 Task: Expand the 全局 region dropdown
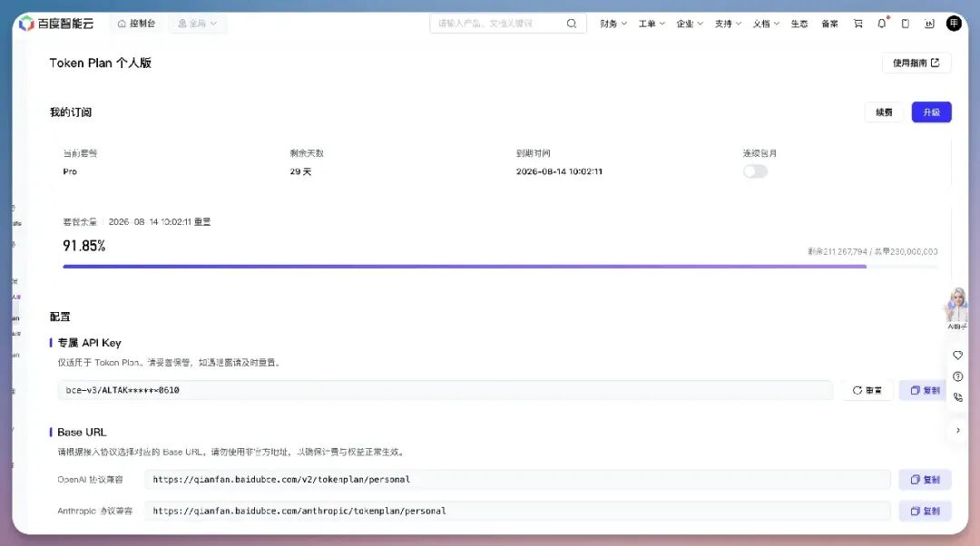tap(198, 24)
